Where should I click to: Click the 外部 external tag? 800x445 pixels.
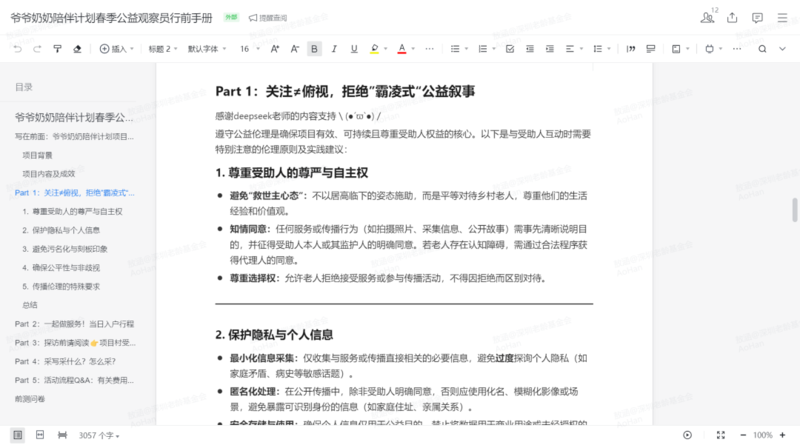(231, 17)
